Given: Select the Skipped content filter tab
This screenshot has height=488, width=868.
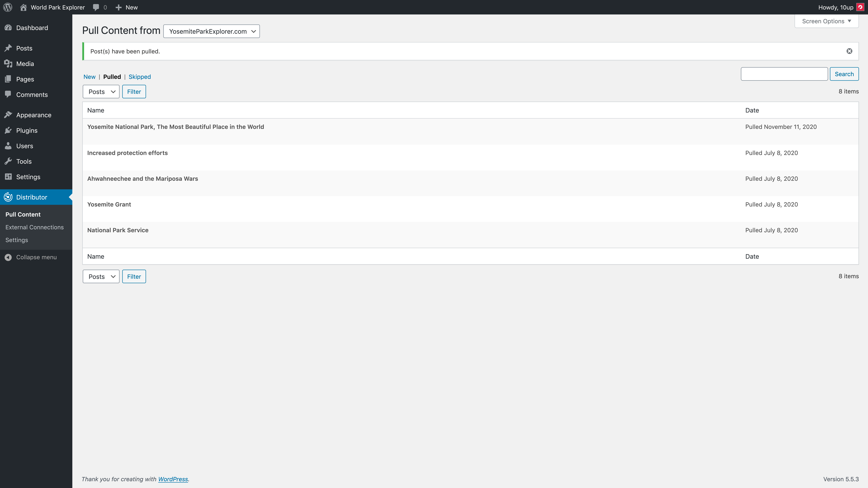Looking at the screenshot, I should [139, 76].
